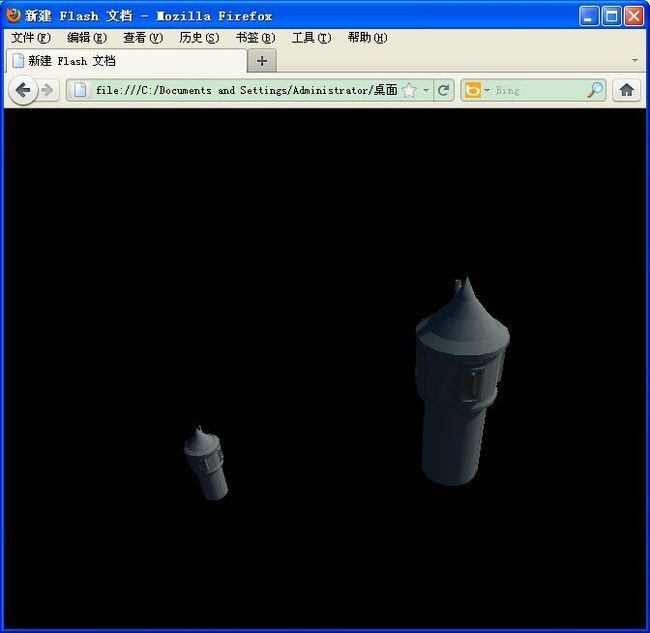Click the small tower 3D model
The image size is (650, 633).
click(206, 463)
